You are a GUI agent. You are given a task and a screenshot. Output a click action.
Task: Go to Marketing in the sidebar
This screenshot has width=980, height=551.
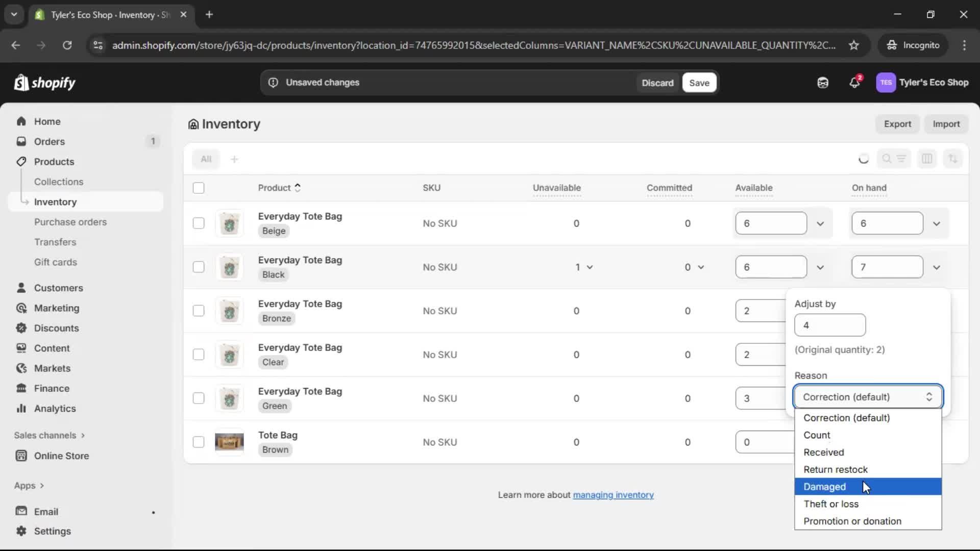pyautogui.click(x=56, y=308)
